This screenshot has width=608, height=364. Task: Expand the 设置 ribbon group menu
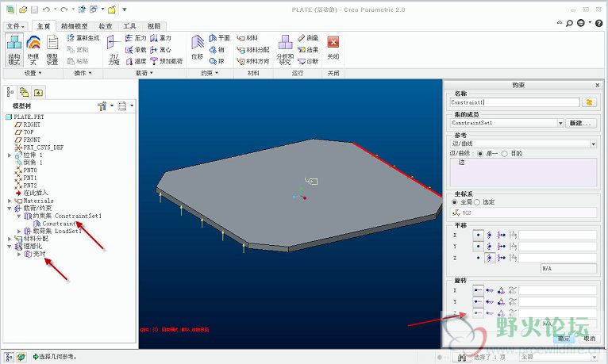(33, 73)
